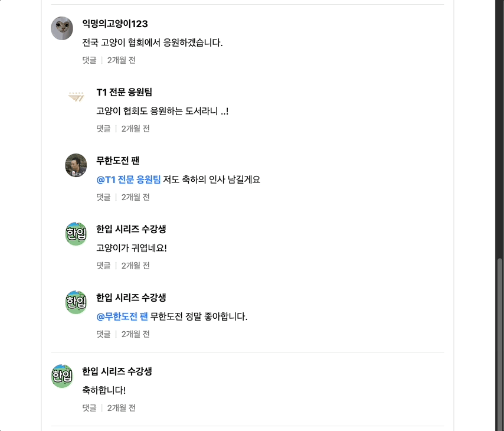Open the 익명의고양이123 username link
Screen dimensions: 504x431
coord(115,24)
